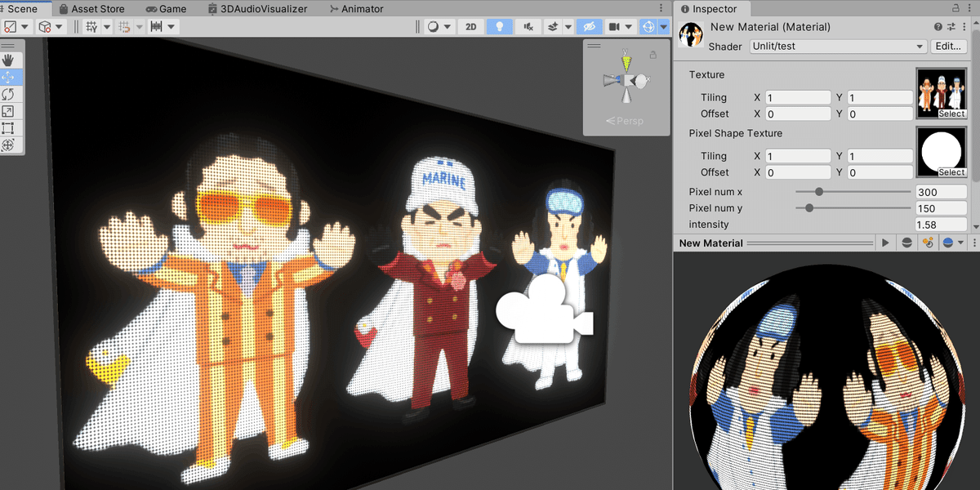Click the scene effects layers icon

click(x=553, y=26)
